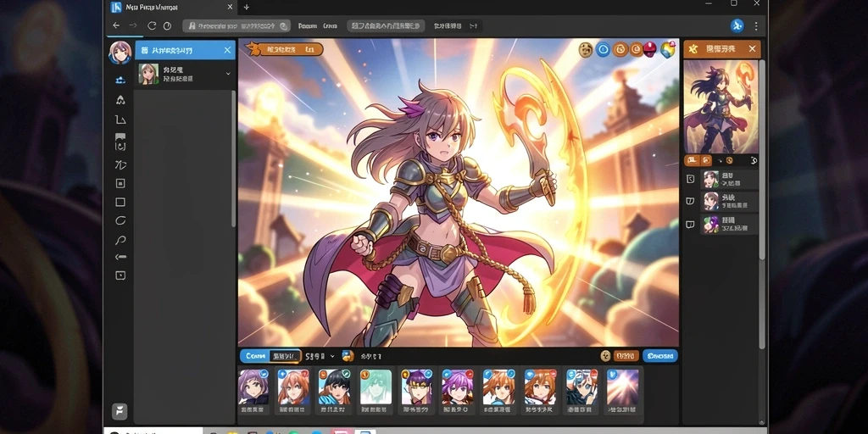Image resolution: width=868 pixels, height=434 pixels.
Task: Open the browser three-dot menu
Action: [755, 26]
